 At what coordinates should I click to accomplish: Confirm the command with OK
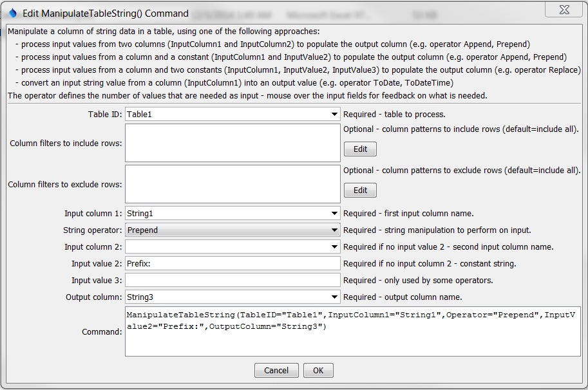[318, 371]
